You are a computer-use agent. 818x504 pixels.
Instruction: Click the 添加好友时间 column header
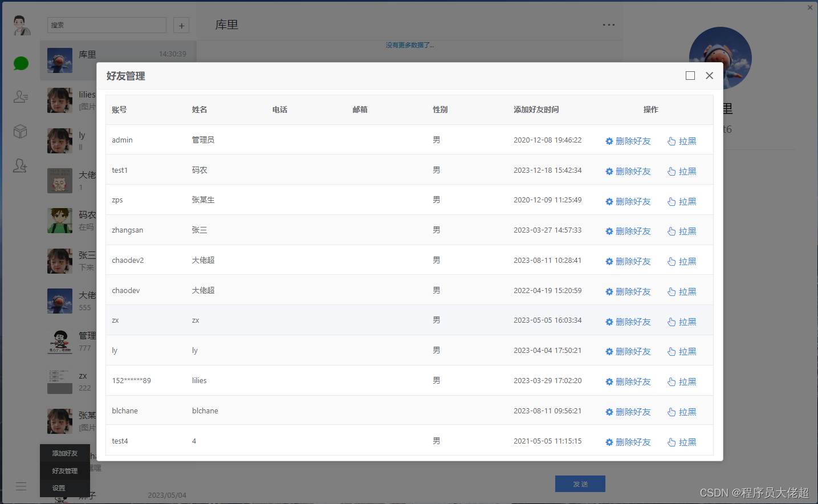(x=536, y=109)
